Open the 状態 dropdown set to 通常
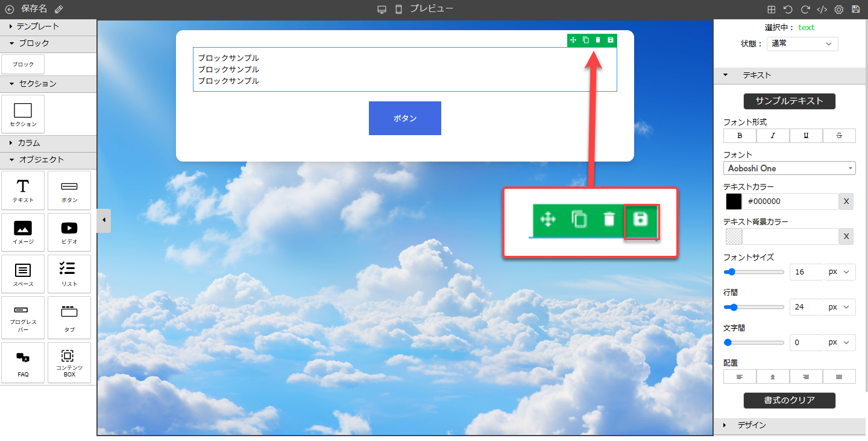The image size is (868, 441). tap(802, 44)
